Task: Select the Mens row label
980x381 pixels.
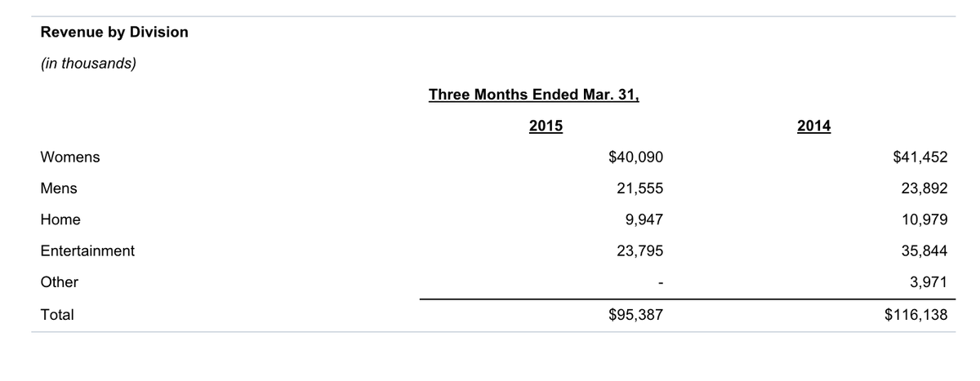Action: [59, 188]
